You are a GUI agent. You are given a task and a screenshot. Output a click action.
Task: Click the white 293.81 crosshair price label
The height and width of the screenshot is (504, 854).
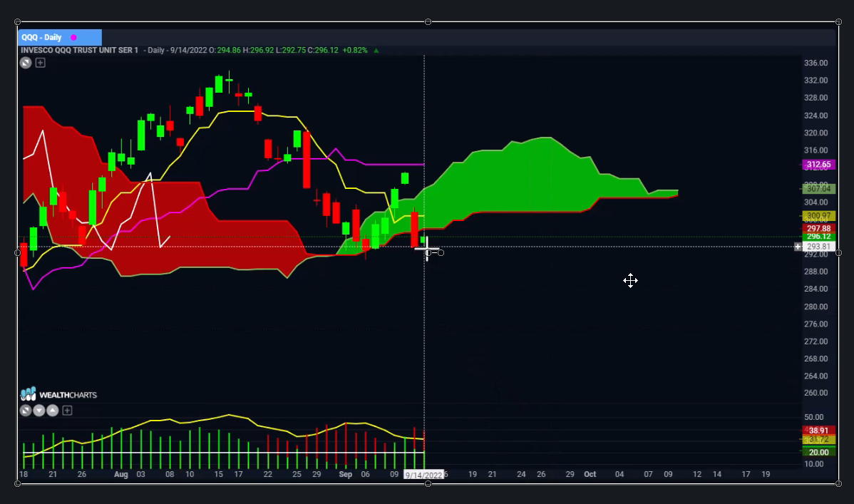click(x=818, y=247)
